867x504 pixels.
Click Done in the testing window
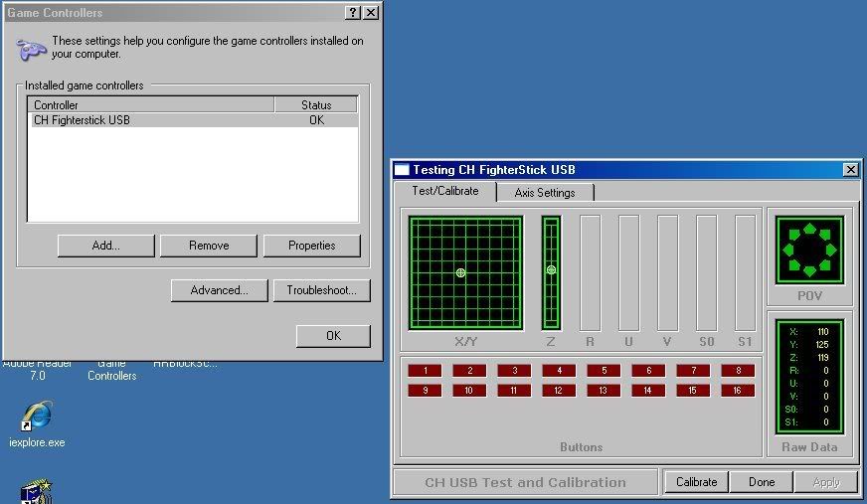tap(762, 482)
